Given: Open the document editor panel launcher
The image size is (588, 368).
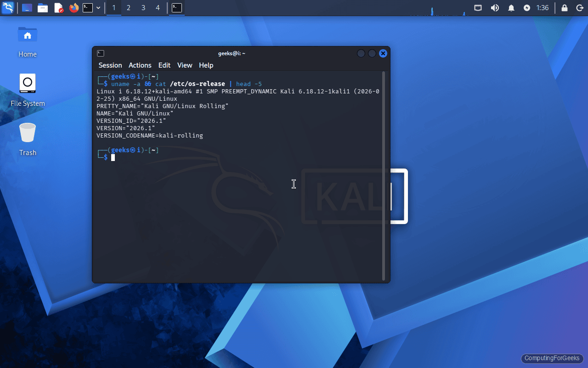Looking at the screenshot, I should click(58, 8).
